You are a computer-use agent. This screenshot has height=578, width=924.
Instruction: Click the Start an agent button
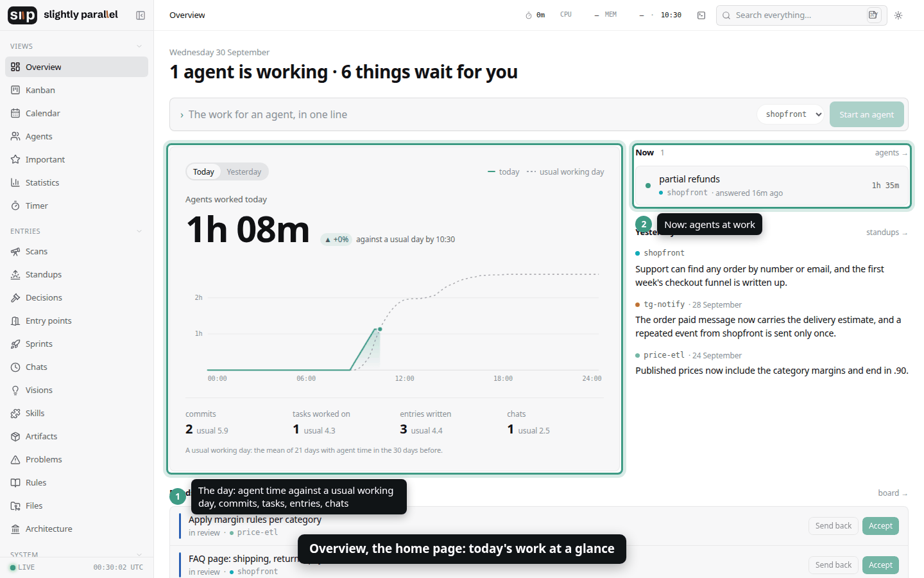[866, 114]
